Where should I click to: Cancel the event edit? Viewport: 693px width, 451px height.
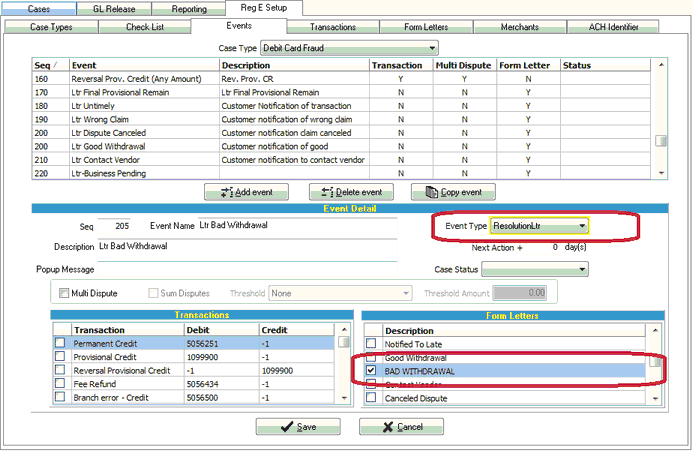(401, 427)
